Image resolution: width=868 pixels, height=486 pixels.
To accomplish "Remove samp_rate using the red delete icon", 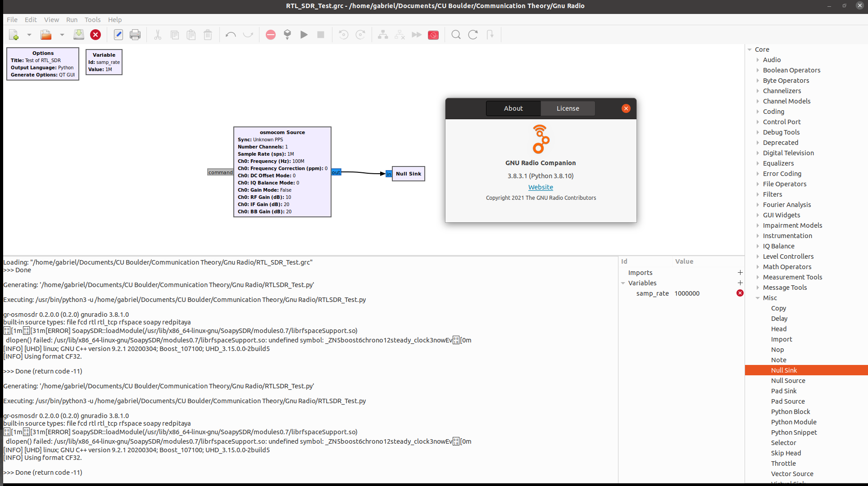I will click(x=740, y=293).
